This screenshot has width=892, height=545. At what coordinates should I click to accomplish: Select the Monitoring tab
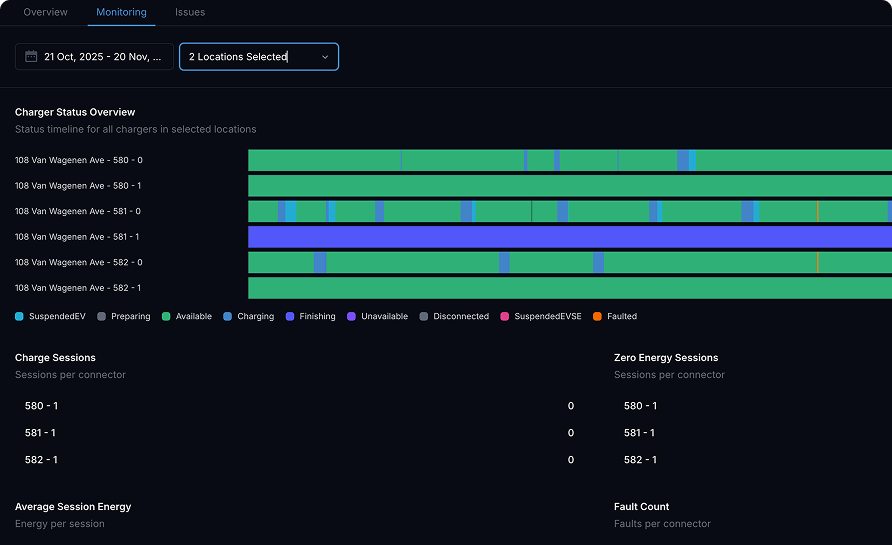pos(121,12)
